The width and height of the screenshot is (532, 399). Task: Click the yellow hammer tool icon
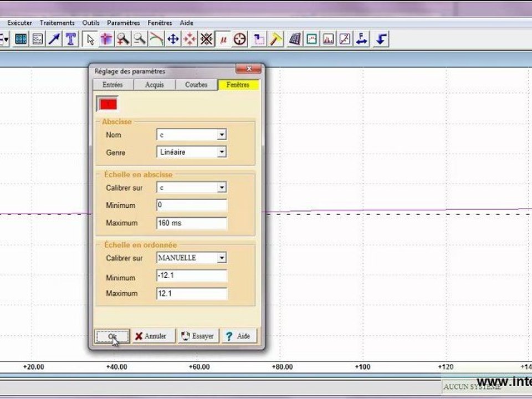tap(276, 39)
